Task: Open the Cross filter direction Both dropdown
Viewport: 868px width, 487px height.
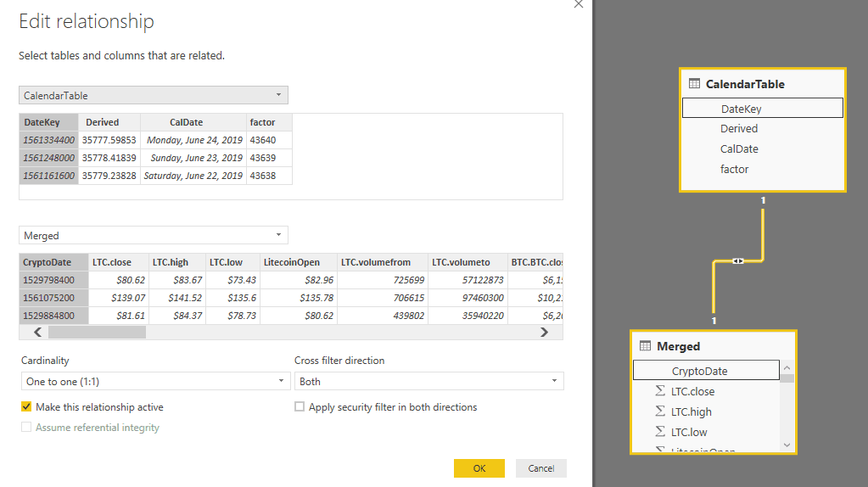Action: tap(429, 381)
